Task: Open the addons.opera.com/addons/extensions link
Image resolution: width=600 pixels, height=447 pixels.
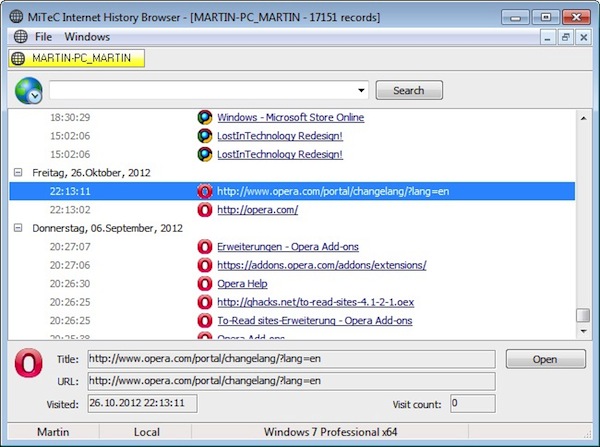Action: coord(322,265)
